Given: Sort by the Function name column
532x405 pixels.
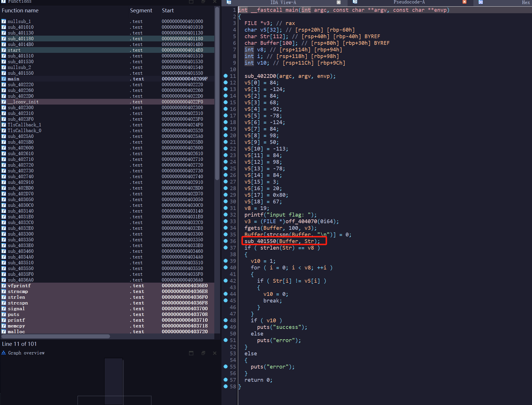Looking at the screenshot, I should point(20,10).
